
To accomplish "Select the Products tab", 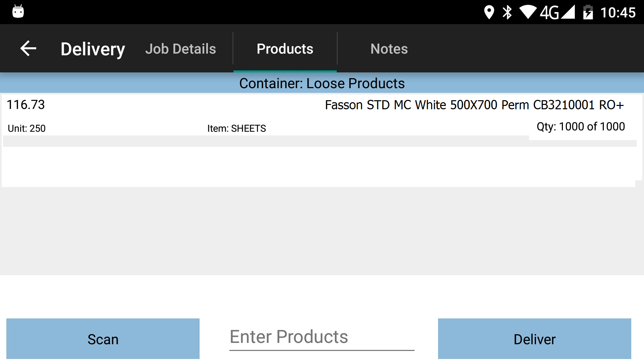I will tap(285, 49).
